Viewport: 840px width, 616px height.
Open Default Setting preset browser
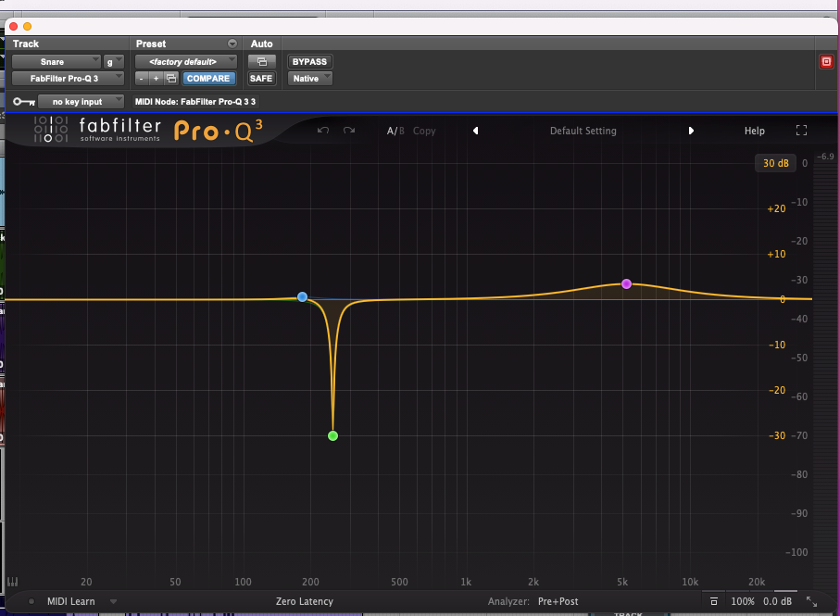(583, 131)
